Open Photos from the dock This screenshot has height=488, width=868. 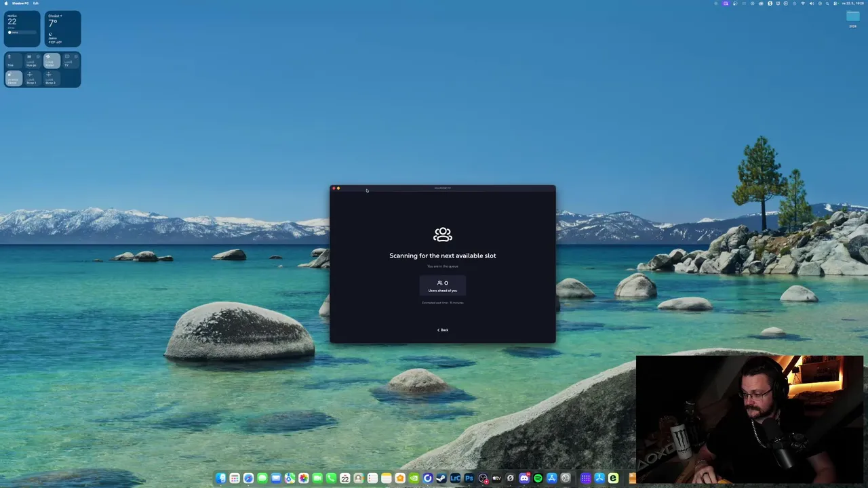point(304,478)
